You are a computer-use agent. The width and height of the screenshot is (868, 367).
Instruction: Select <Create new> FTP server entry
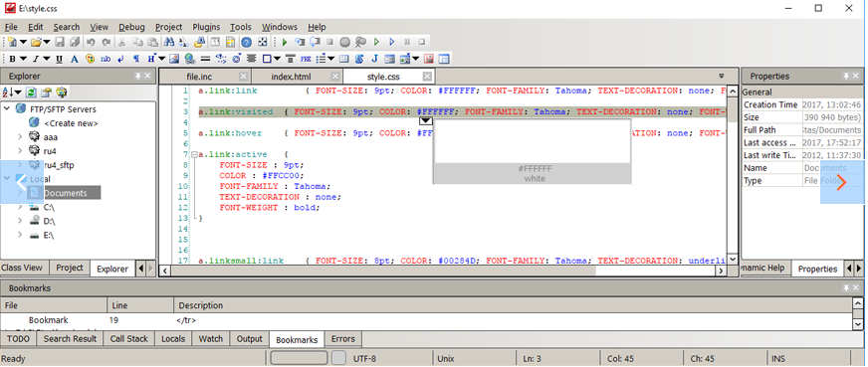pos(71,123)
